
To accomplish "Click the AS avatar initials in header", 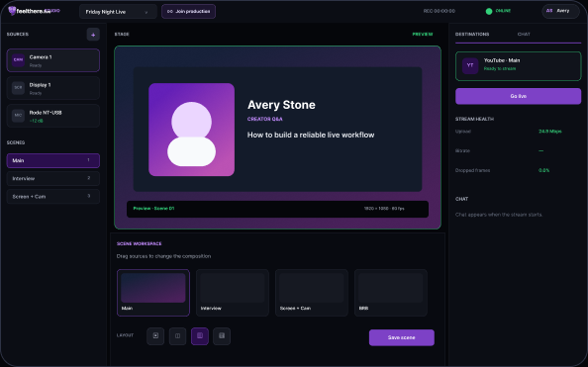I will click(549, 11).
